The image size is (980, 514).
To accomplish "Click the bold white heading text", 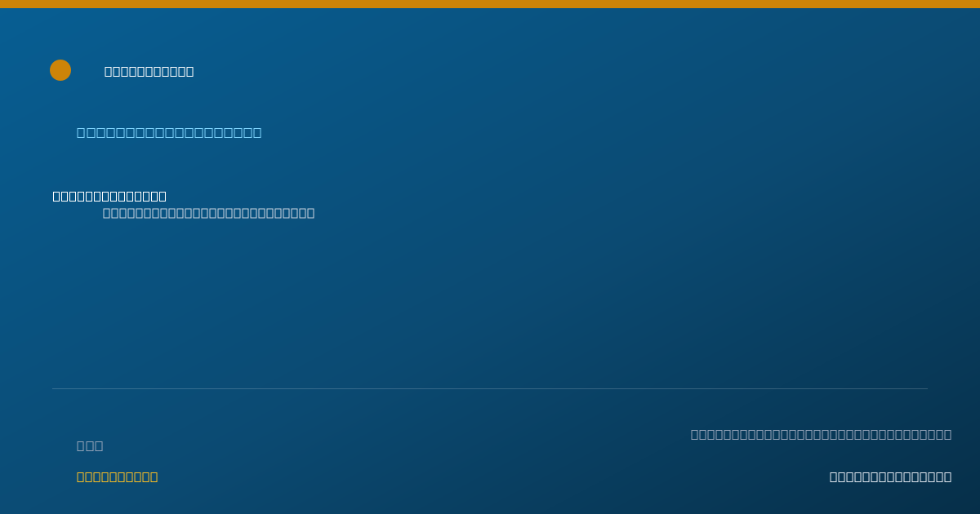I will click(x=109, y=196).
